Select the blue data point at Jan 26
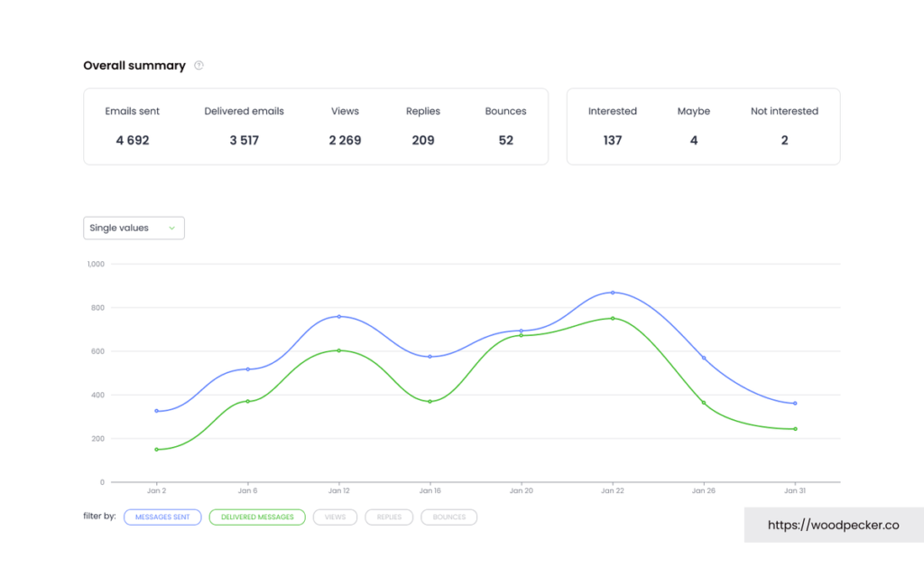924x578 pixels. pyautogui.click(x=704, y=358)
